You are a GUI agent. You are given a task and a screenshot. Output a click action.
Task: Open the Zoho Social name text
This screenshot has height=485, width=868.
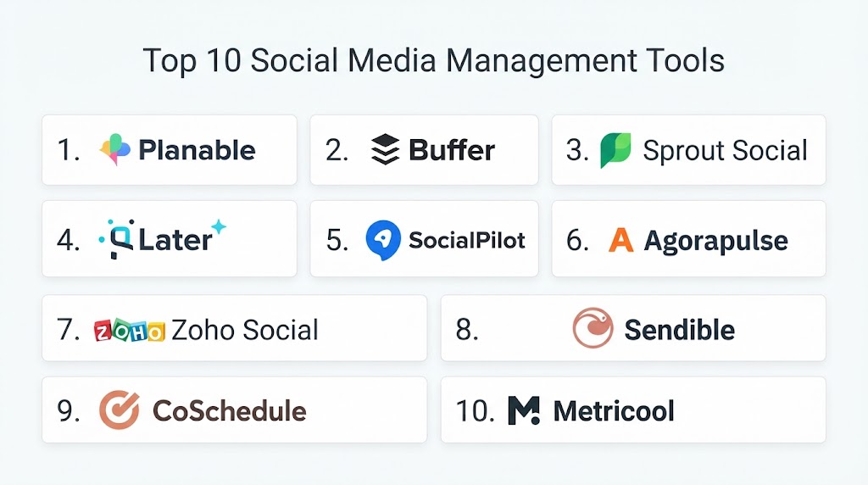click(245, 330)
